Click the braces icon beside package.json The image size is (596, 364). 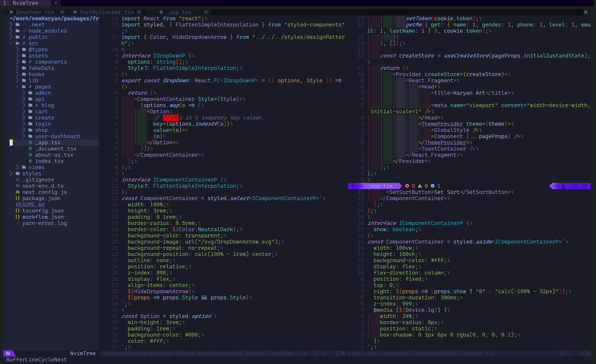tap(17, 198)
